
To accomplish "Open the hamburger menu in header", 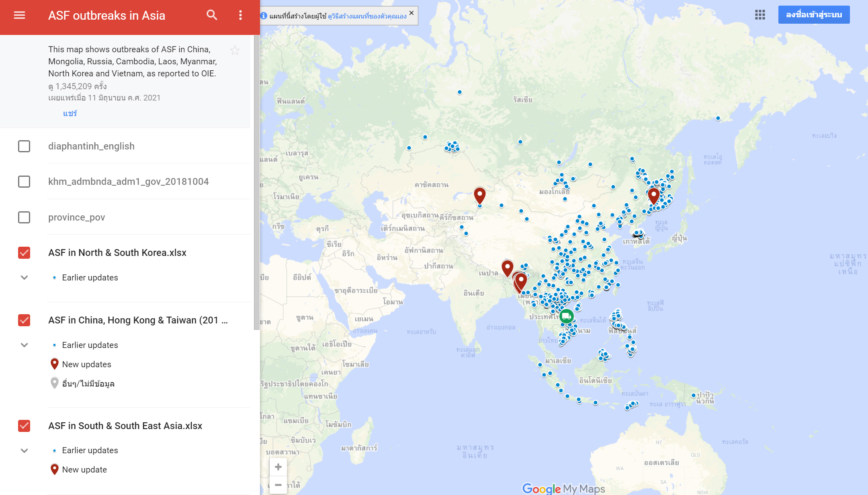I will point(19,15).
